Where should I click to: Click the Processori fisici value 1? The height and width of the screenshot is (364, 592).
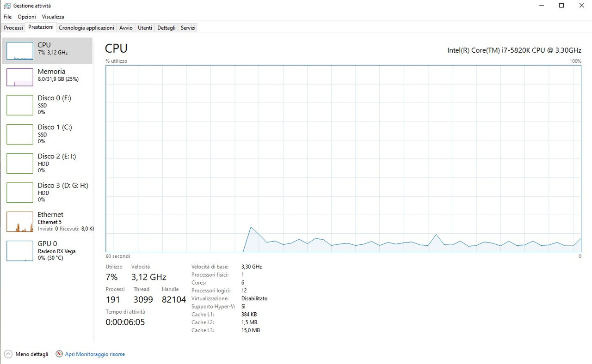coord(243,274)
